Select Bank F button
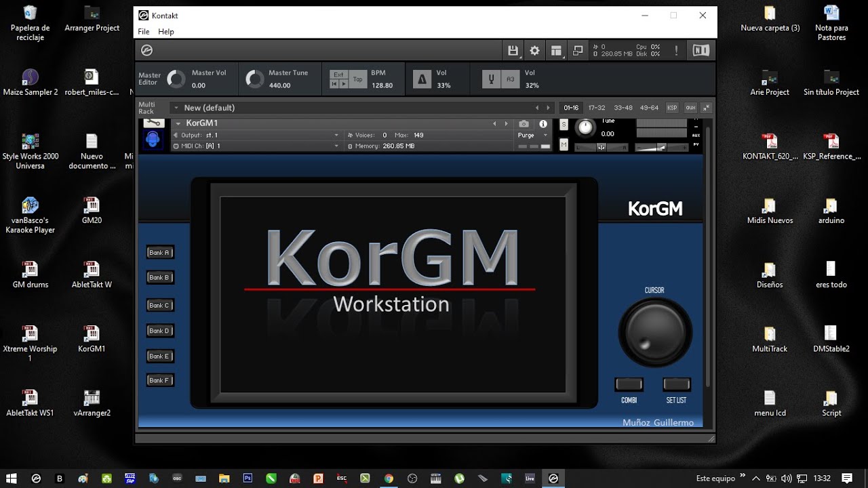 pos(160,380)
